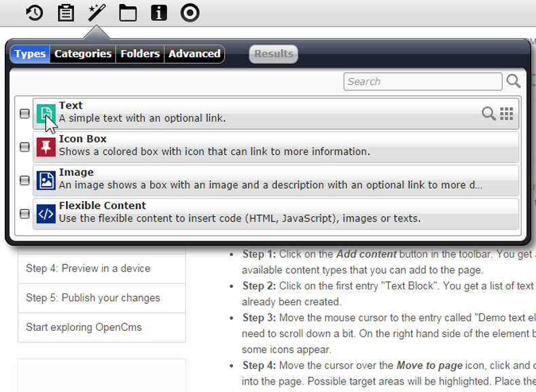Focus the Search input field
Screen dimensions: 536x392
423,82
